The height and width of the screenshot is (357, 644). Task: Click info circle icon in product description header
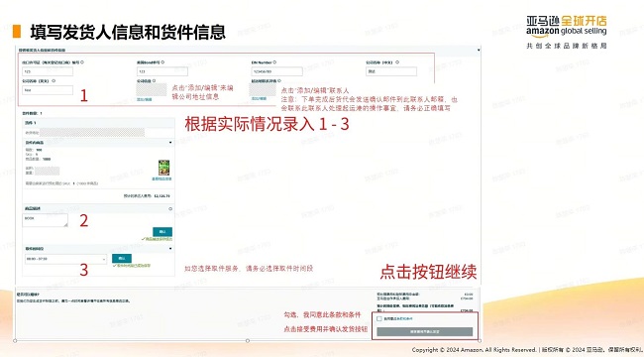(x=170, y=209)
